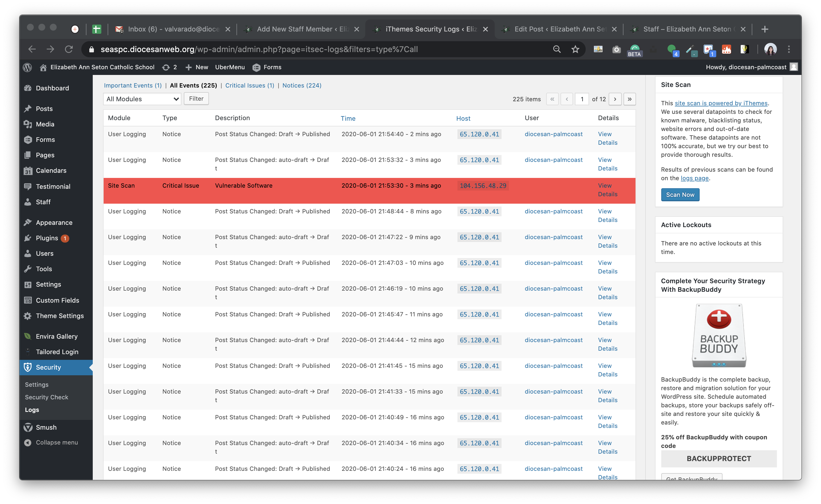Expand the All Modules dropdown
The image size is (821, 504).
(142, 99)
